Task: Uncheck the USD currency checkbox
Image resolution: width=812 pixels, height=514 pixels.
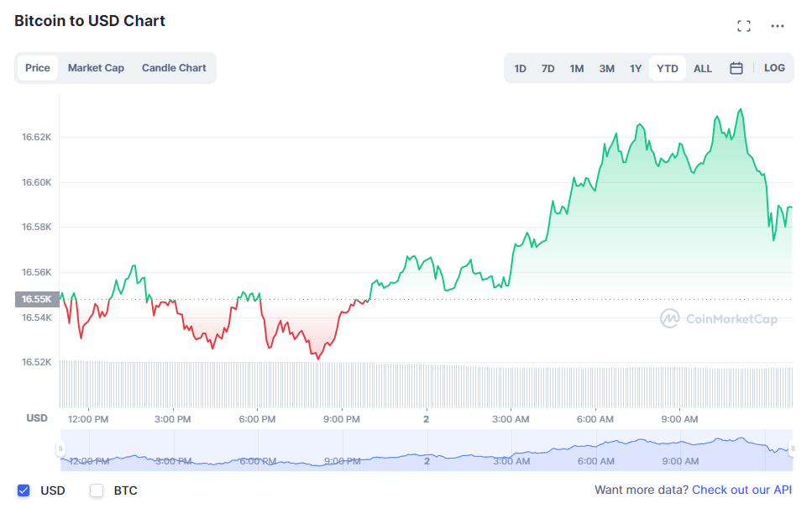Action: tap(24, 490)
